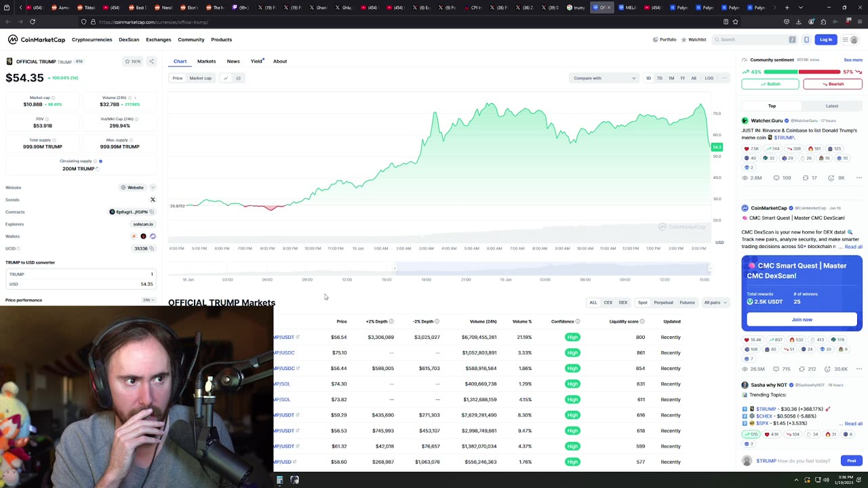Copy the UCID 35336 value
Image resolution: width=868 pixels, height=488 pixels.
click(x=152, y=249)
